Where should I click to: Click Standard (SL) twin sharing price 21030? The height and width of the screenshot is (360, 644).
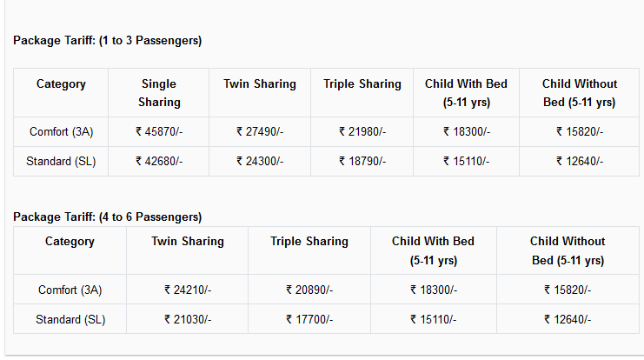point(188,319)
